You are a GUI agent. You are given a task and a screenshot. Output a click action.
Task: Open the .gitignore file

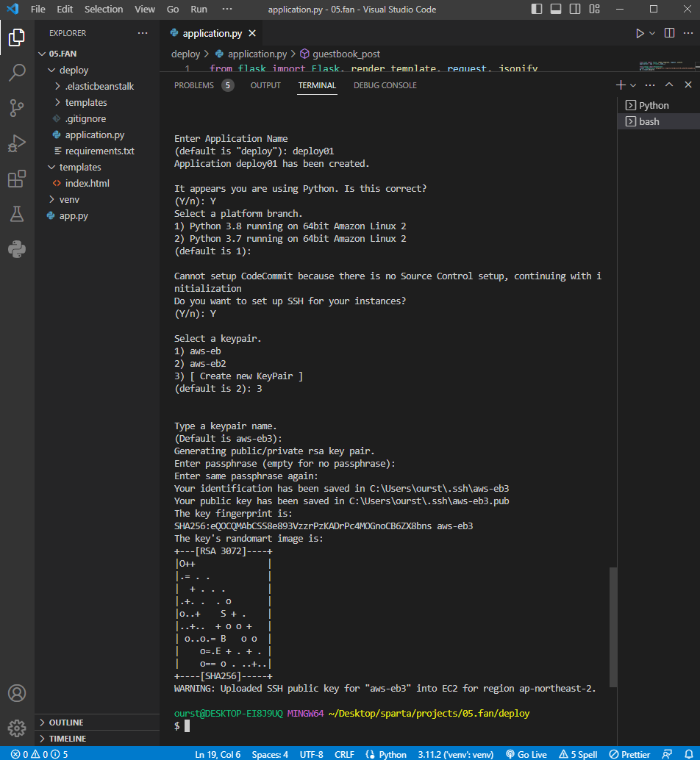(97, 119)
